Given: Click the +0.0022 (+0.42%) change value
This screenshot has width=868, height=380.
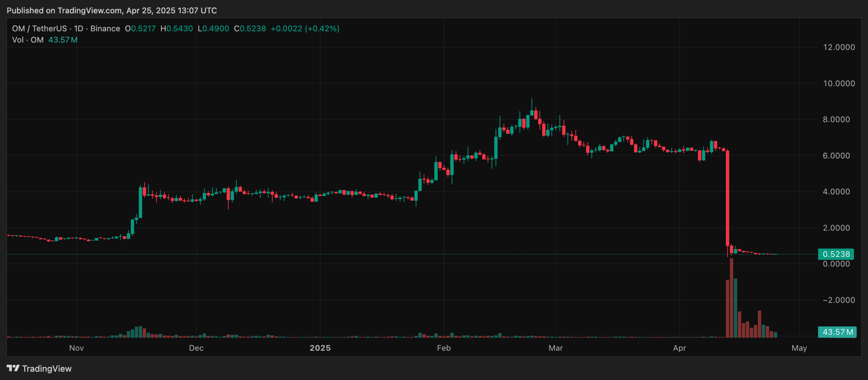Looking at the screenshot, I should click(305, 28).
